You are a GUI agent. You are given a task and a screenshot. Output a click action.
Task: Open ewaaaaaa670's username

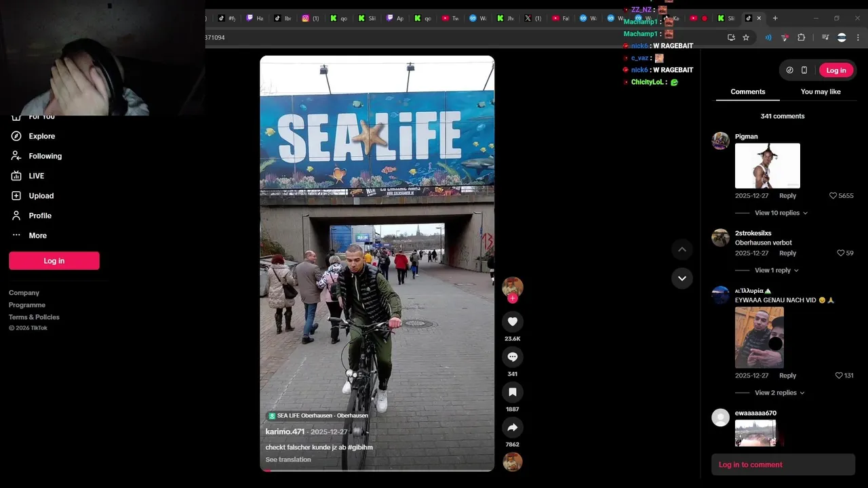tap(755, 413)
